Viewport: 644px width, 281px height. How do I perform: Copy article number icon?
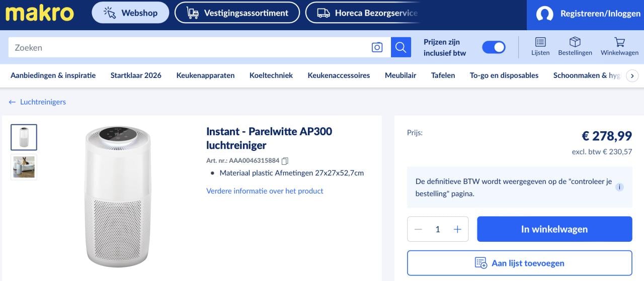pyautogui.click(x=285, y=161)
